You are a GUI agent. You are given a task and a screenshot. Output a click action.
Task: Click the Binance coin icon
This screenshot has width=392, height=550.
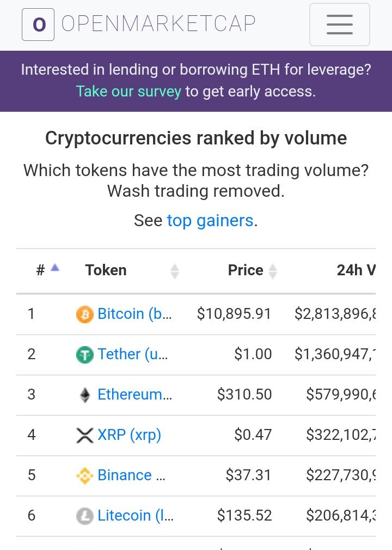pyautogui.click(x=84, y=476)
